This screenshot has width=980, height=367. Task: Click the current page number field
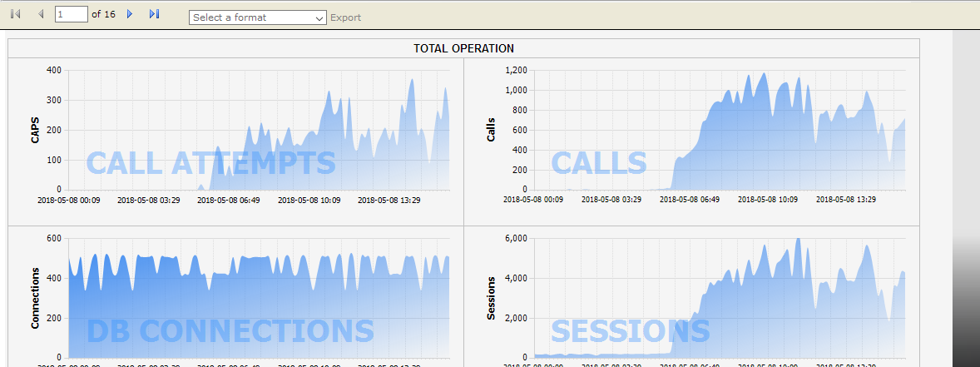pos(71,14)
